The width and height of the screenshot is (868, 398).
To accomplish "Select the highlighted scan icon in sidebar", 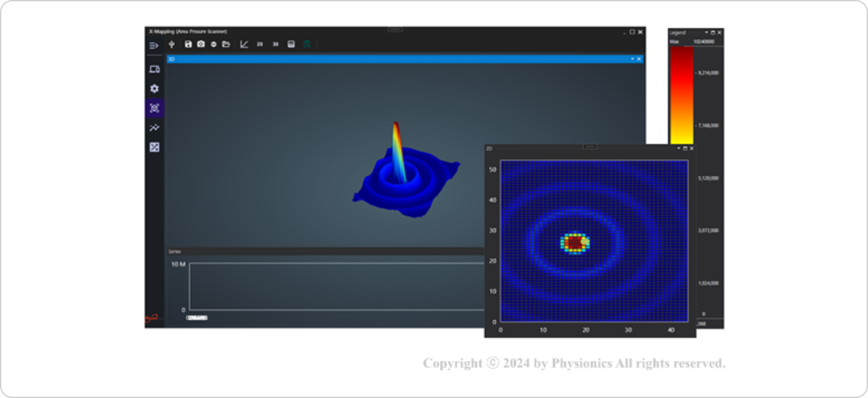I will click(155, 108).
